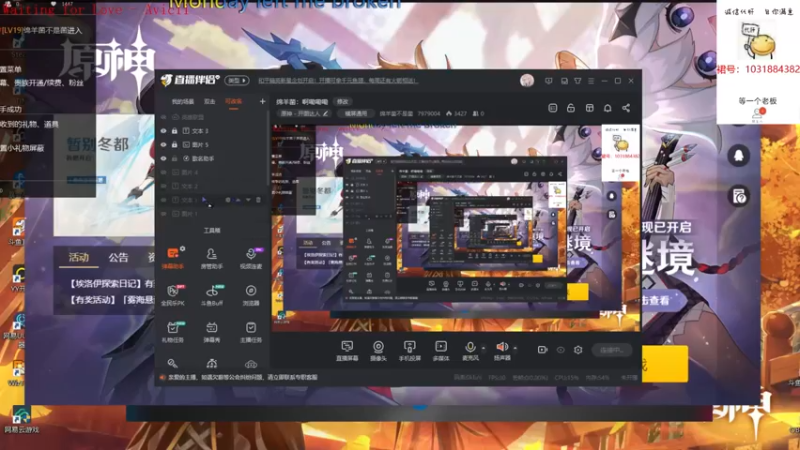
Task: Click the user avatar in the title bar
Action: 527,80
